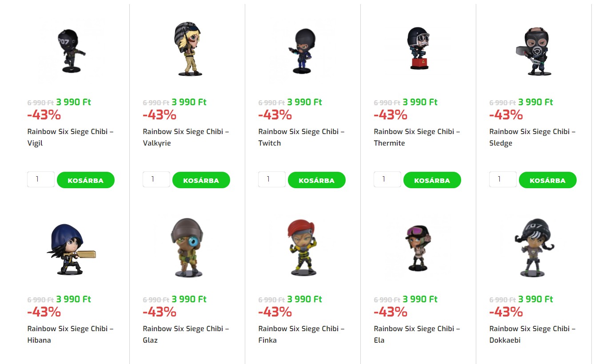Click the Thermite quantity input box
Screen dimensions: 602x364
coord(387,179)
